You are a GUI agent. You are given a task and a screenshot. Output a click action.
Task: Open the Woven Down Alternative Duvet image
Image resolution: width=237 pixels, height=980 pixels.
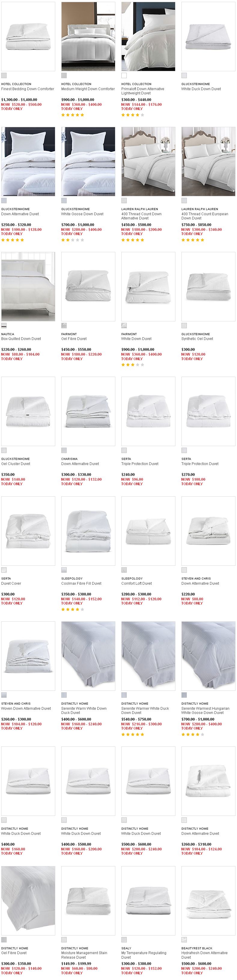pos(28,656)
